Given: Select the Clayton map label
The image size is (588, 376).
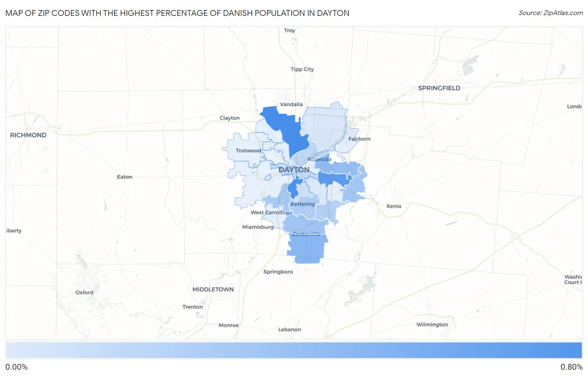Looking at the screenshot, I should coord(230,118).
